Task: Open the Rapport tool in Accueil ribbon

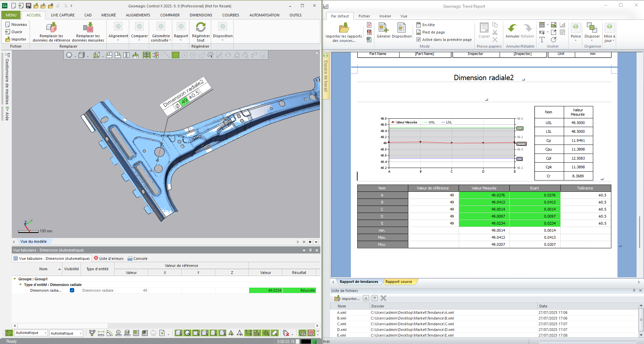Action: click(181, 27)
